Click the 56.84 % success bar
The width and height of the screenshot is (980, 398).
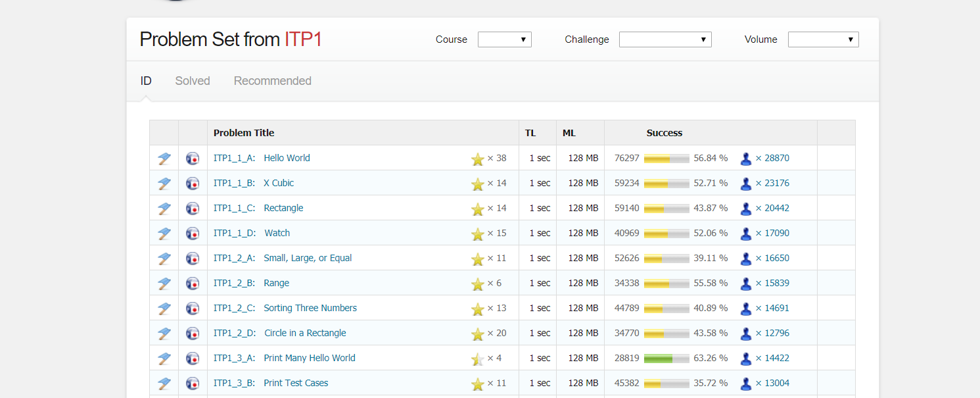coord(666,159)
